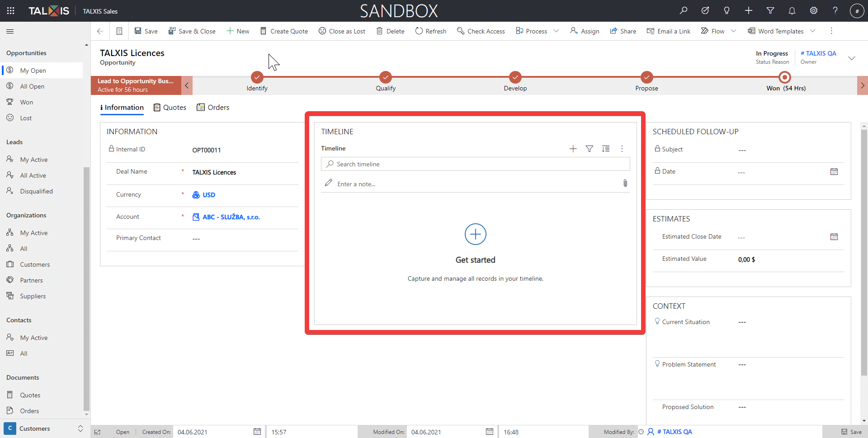Click Save in the command bar
The width and height of the screenshot is (868, 438).
[x=146, y=31]
